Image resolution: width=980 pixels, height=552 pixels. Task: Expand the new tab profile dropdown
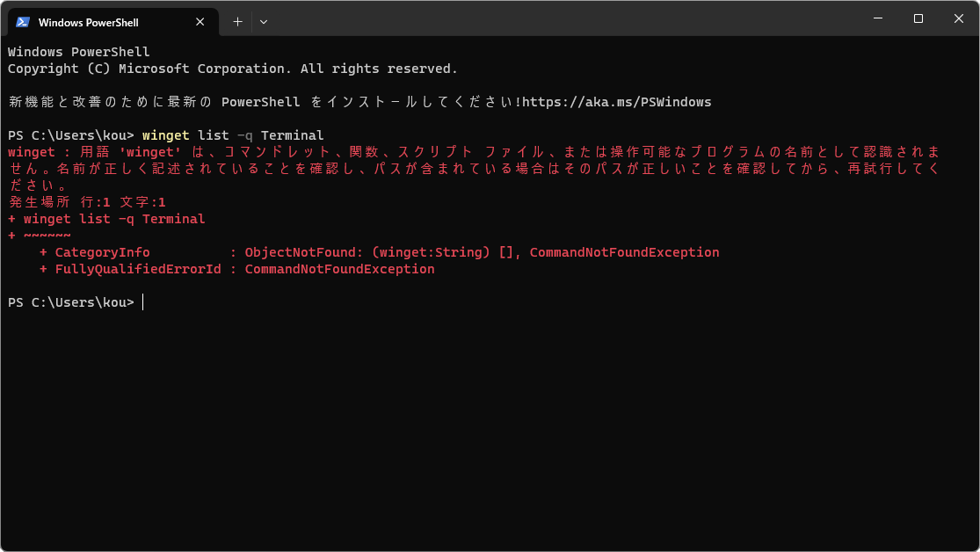(264, 22)
